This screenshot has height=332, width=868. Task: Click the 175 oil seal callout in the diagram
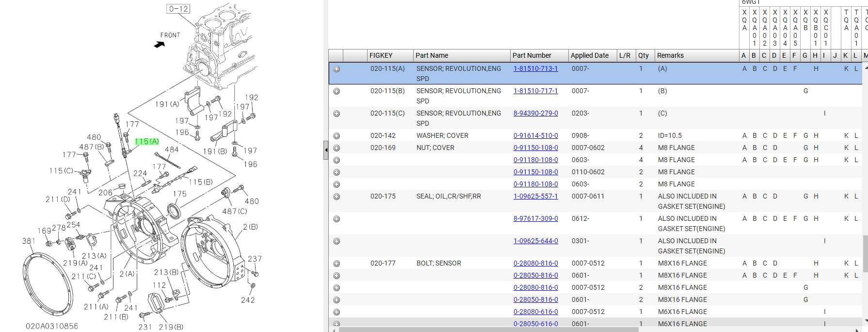[x=180, y=194]
